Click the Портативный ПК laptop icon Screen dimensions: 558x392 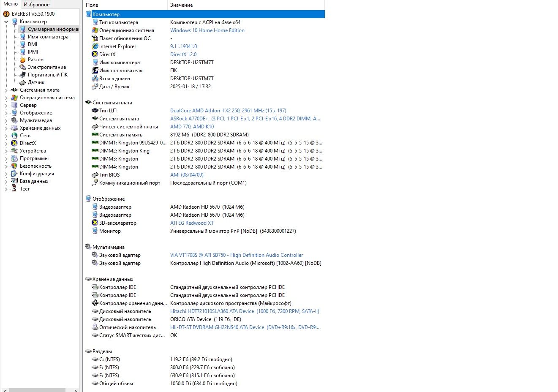pos(22,75)
